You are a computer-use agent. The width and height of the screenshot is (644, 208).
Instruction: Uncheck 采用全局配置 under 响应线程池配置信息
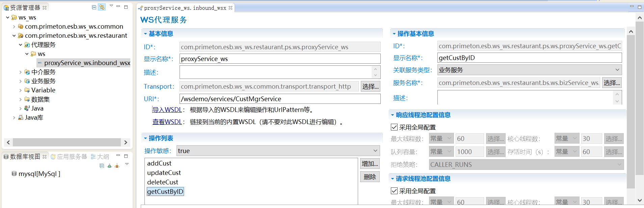(x=394, y=127)
